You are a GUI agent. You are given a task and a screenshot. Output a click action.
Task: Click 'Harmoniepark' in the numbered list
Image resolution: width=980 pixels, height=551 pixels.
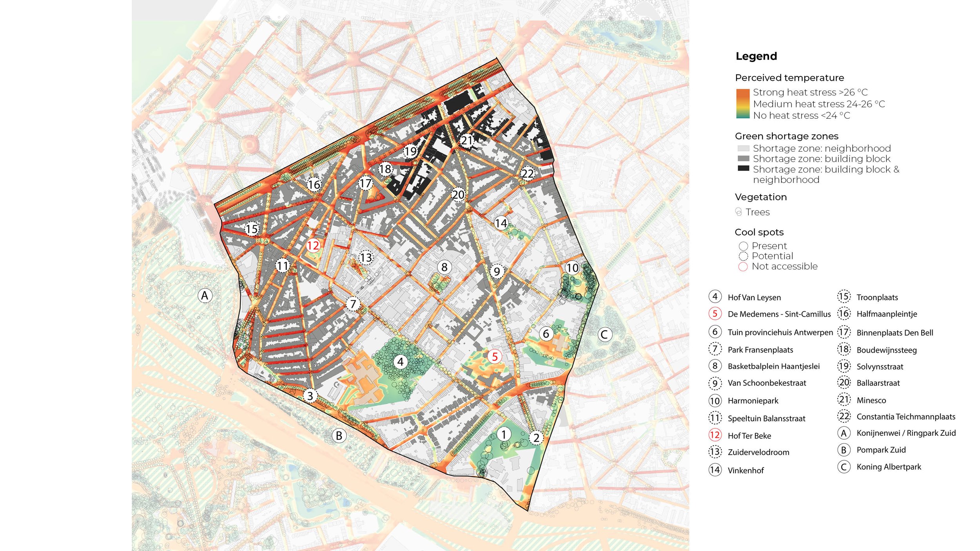[753, 401]
